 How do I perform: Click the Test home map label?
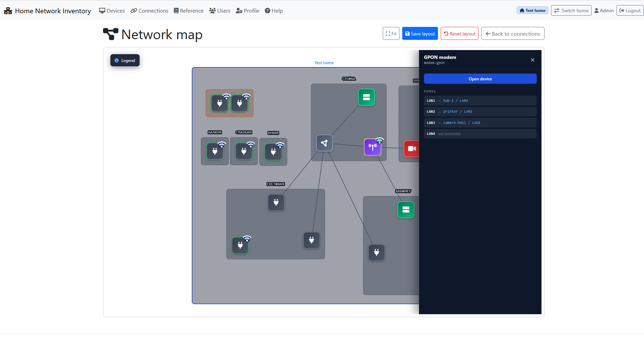(324, 63)
